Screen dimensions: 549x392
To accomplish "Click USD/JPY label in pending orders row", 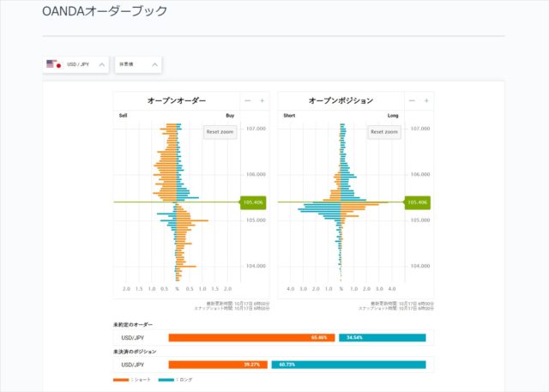I will [133, 338].
